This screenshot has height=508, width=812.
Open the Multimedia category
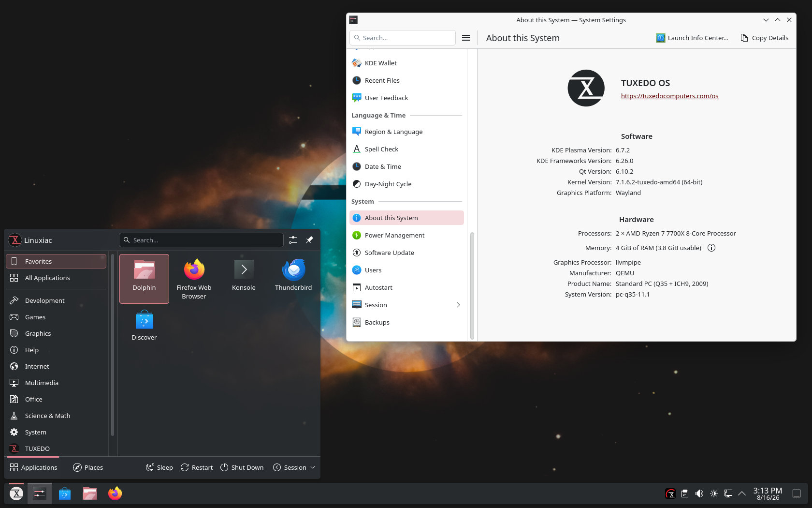(x=56, y=383)
